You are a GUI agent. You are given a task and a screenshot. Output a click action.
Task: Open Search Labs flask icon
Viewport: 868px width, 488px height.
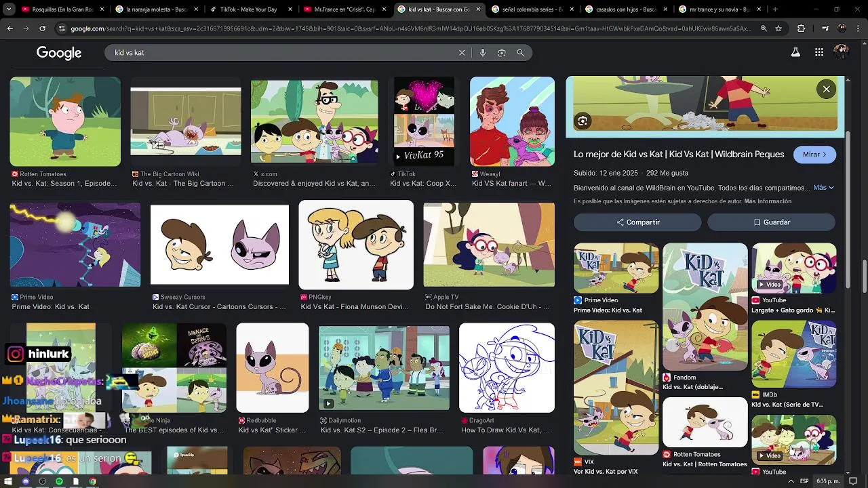coord(795,52)
